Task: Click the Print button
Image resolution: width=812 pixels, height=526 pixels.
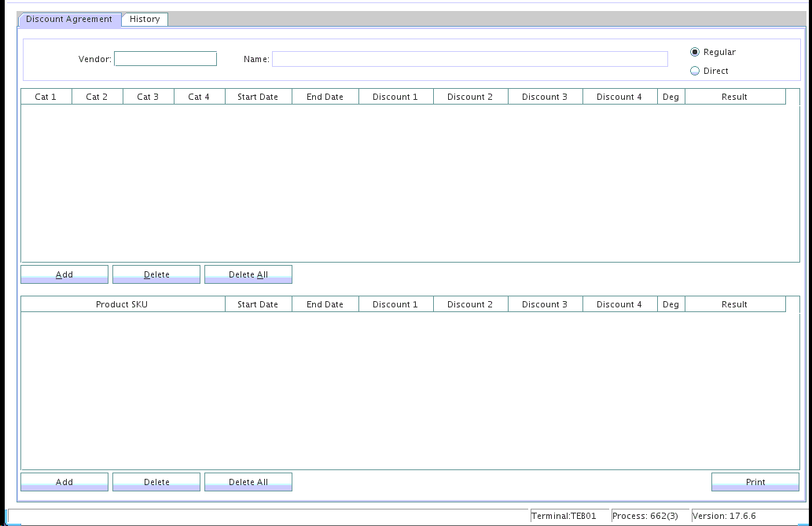Action: click(x=755, y=482)
